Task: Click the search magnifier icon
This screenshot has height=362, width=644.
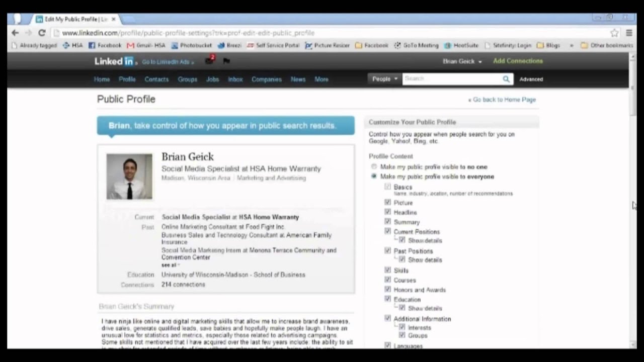Action: pyautogui.click(x=506, y=79)
